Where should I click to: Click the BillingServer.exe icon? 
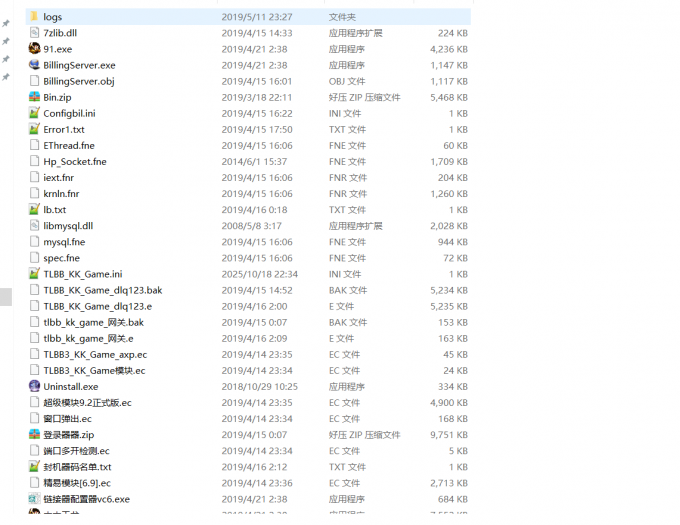[34, 65]
